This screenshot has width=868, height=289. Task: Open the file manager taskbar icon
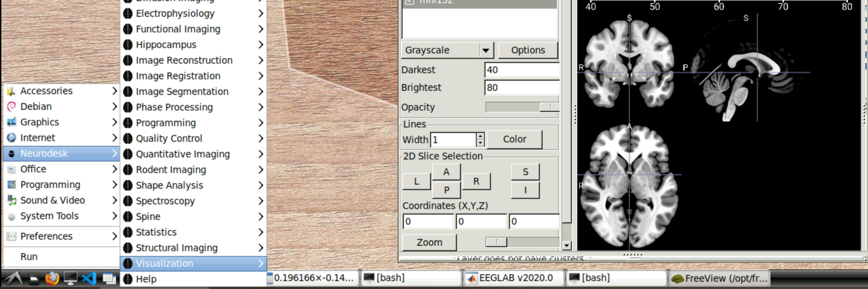coord(35,279)
